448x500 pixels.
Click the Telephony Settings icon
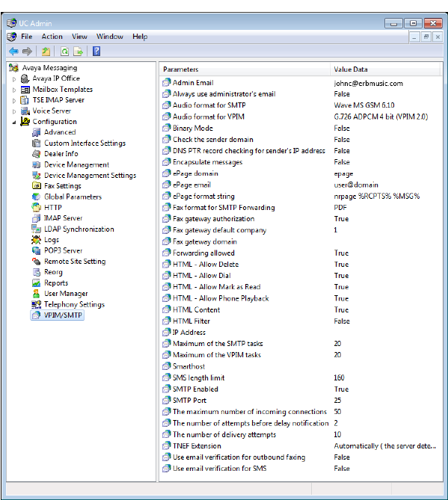coord(37,304)
